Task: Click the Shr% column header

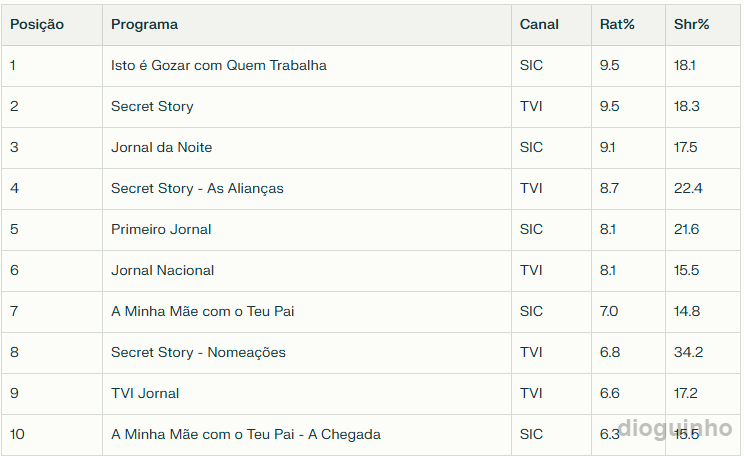Action: (x=692, y=24)
